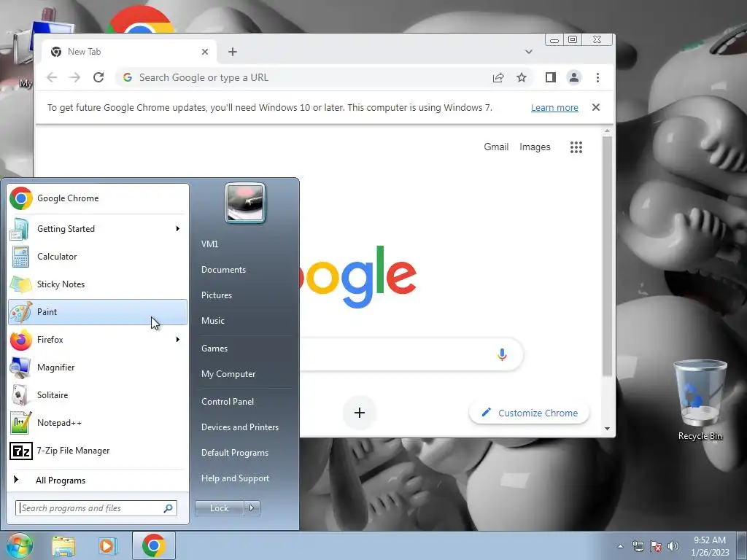This screenshot has height=560, width=747.
Task: Open Chrome's three-dot menu
Action: pyautogui.click(x=598, y=77)
